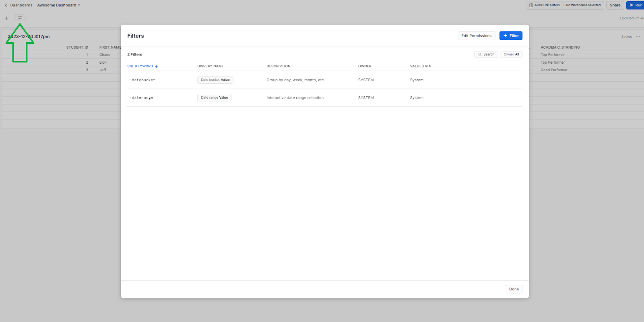Image resolution: width=644 pixels, height=322 pixels.
Task: Click the Run play button
Action: [x=636, y=5]
